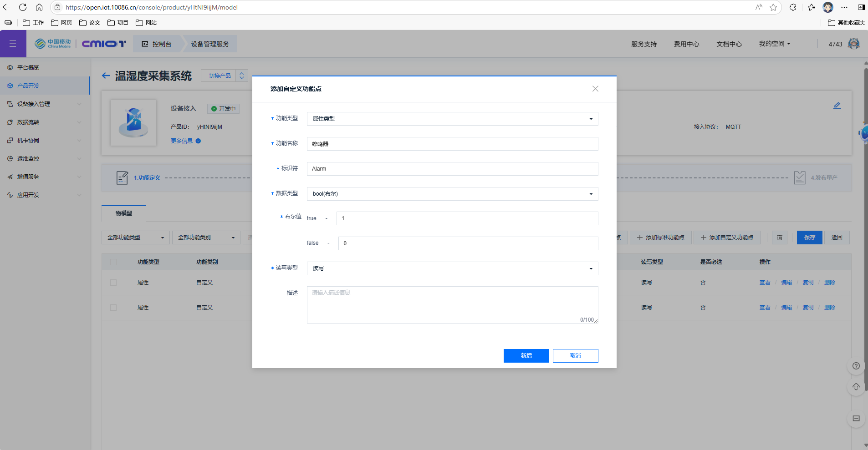The image size is (868, 450).
Task: Click the blue 新增 button
Action: 526,356
